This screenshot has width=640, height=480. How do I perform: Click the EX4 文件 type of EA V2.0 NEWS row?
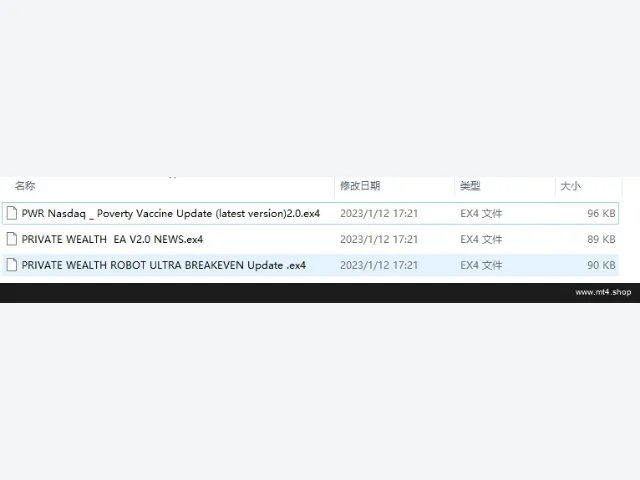481,239
